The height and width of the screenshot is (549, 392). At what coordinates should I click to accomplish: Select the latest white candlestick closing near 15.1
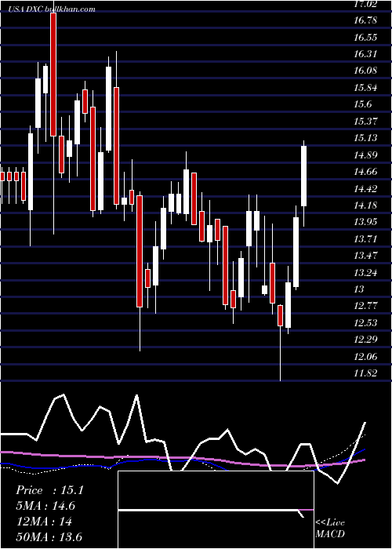coord(304,176)
